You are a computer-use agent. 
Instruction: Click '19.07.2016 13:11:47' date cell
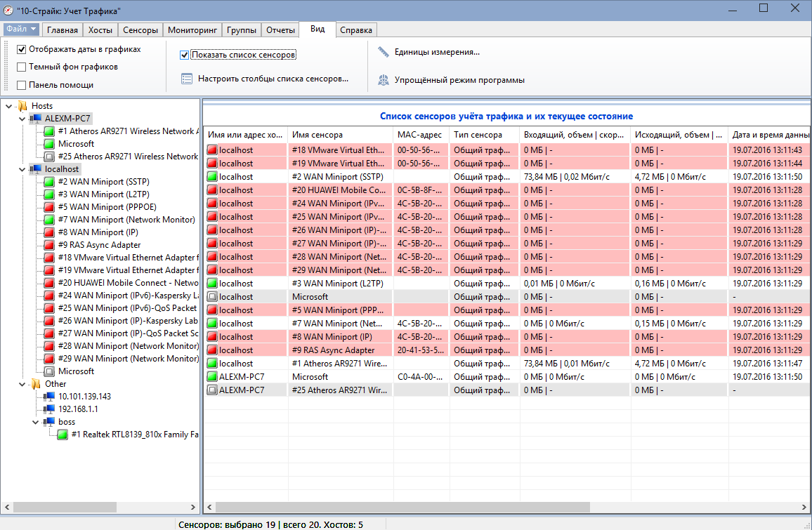[x=768, y=364]
